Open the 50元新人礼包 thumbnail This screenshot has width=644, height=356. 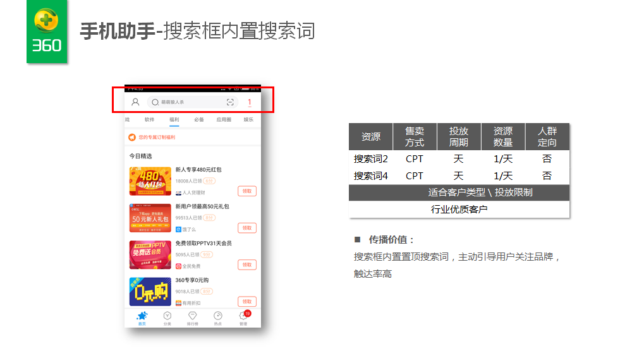click(150, 218)
